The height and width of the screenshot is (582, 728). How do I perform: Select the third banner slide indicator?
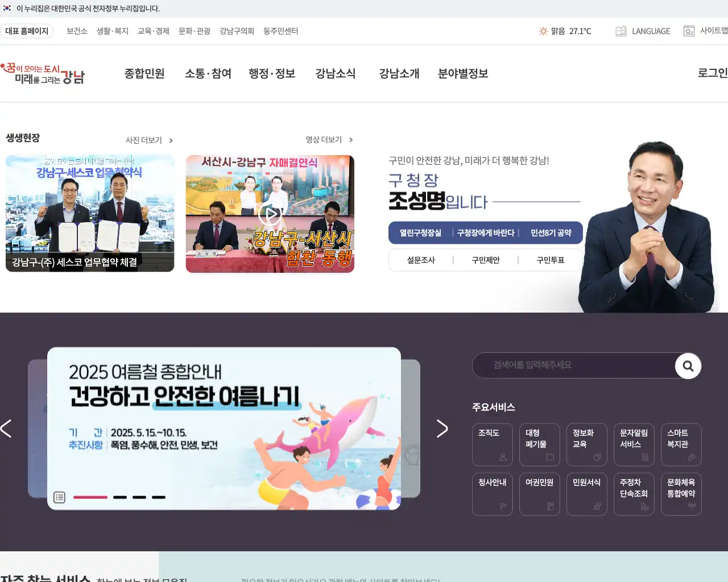pyautogui.click(x=139, y=497)
